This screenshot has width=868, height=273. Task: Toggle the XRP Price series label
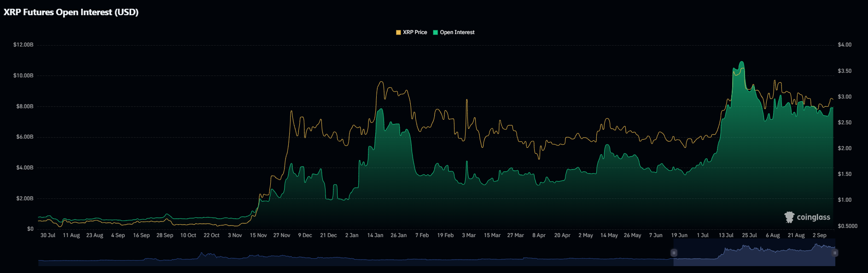415,32
